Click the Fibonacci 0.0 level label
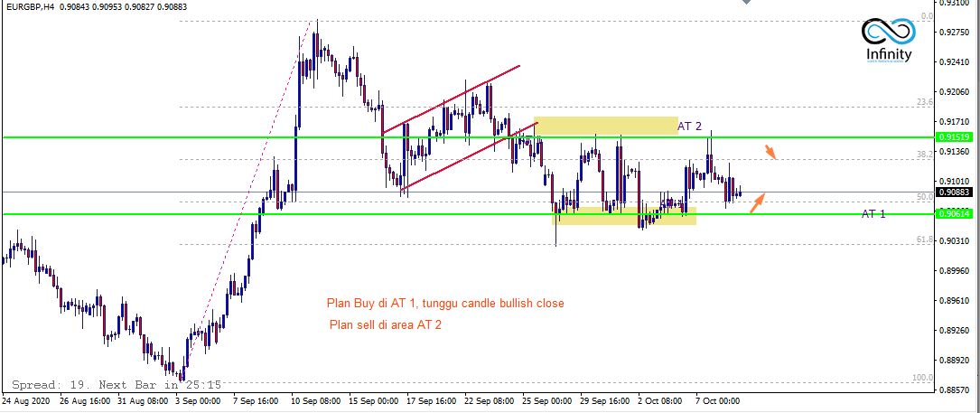This screenshot has height=413, width=980. (927, 16)
